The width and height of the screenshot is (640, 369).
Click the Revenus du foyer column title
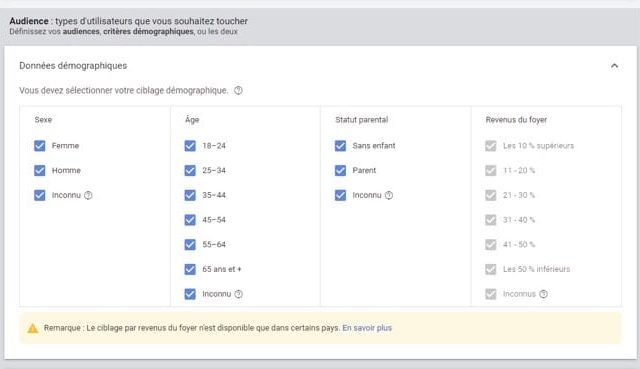516,120
